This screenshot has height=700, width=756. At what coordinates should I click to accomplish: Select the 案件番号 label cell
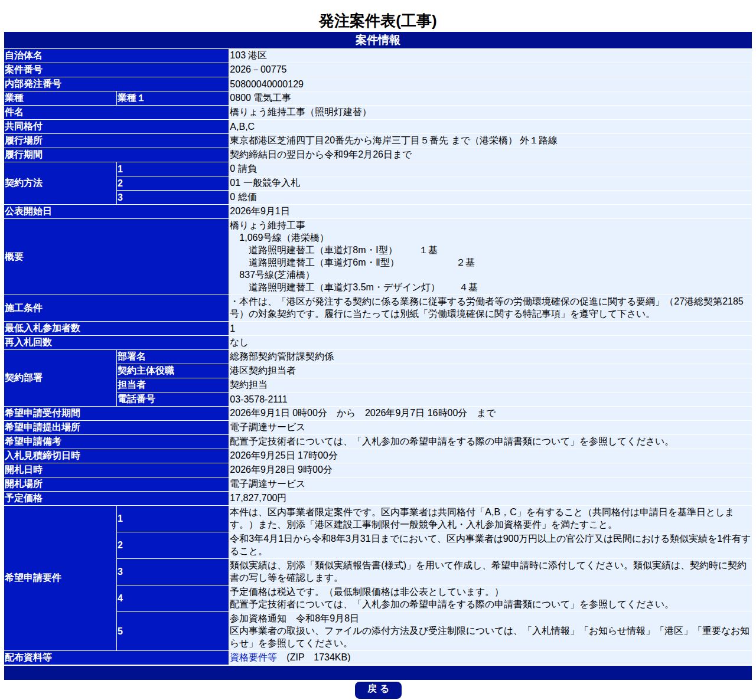tap(116, 70)
